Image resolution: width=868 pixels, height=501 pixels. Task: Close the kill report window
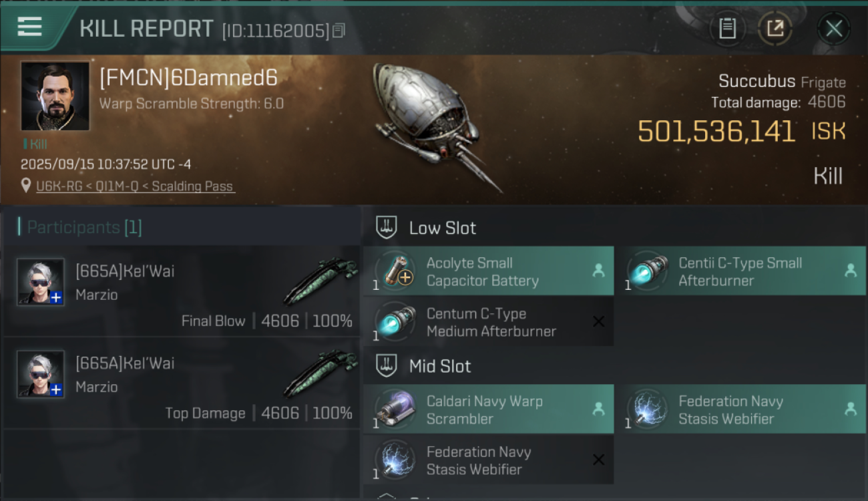pyautogui.click(x=834, y=28)
